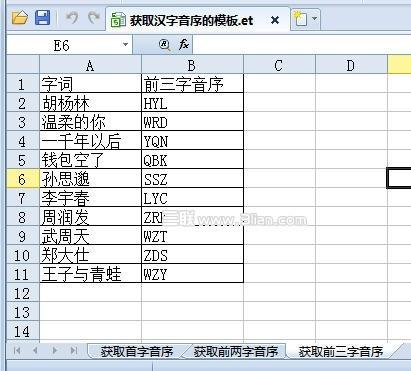Click the new document icon
Image resolution: width=411 pixels, height=371 pixels.
pos(300,19)
